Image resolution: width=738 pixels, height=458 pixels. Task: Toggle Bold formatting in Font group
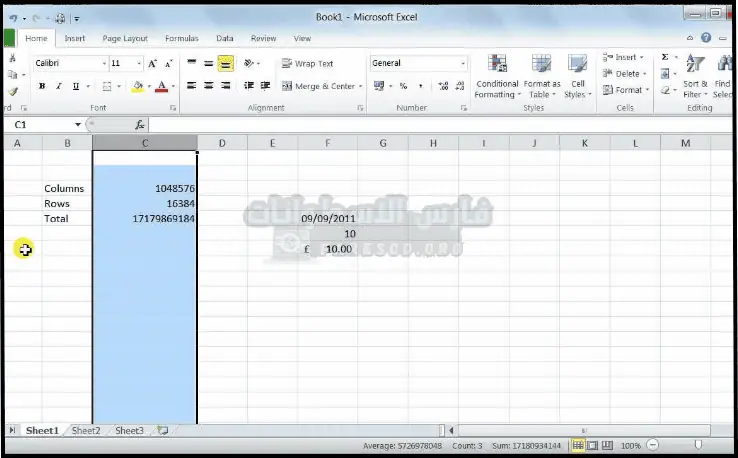coord(43,86)
